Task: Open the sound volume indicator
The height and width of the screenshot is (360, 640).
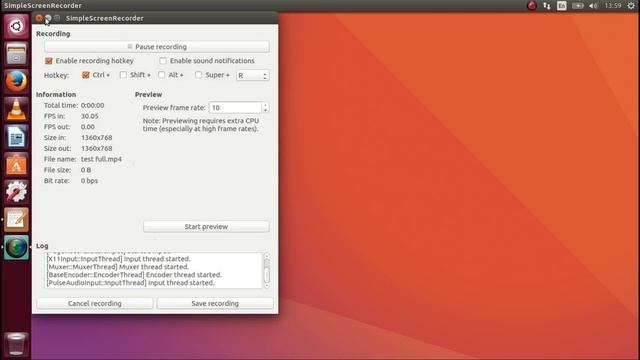Action: click(593, 6)
